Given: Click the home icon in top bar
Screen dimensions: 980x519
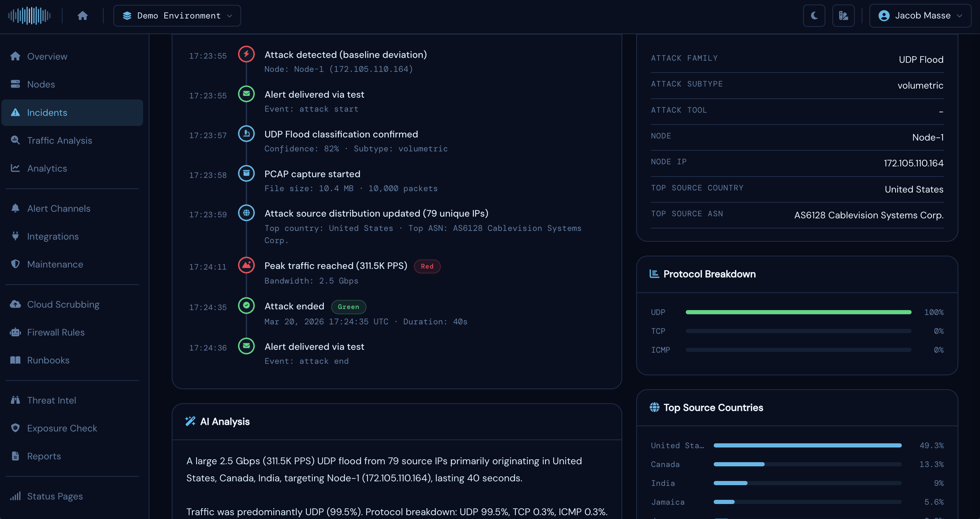Looking at the screenshot, I should click(x=83, y=16).
